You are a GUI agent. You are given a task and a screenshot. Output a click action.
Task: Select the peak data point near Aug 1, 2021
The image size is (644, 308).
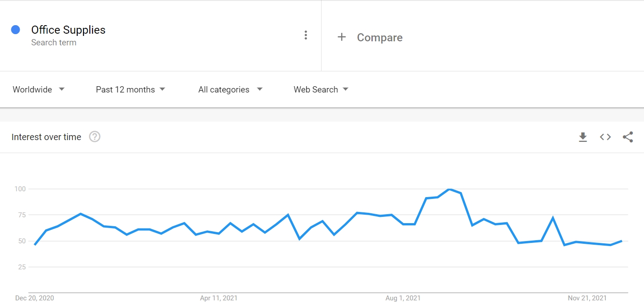449,189
